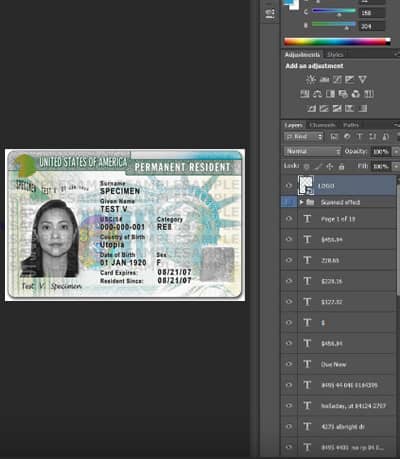400x459 pixels.
Task: Hide the LOGO layer via eye icon
Action: 289,186
